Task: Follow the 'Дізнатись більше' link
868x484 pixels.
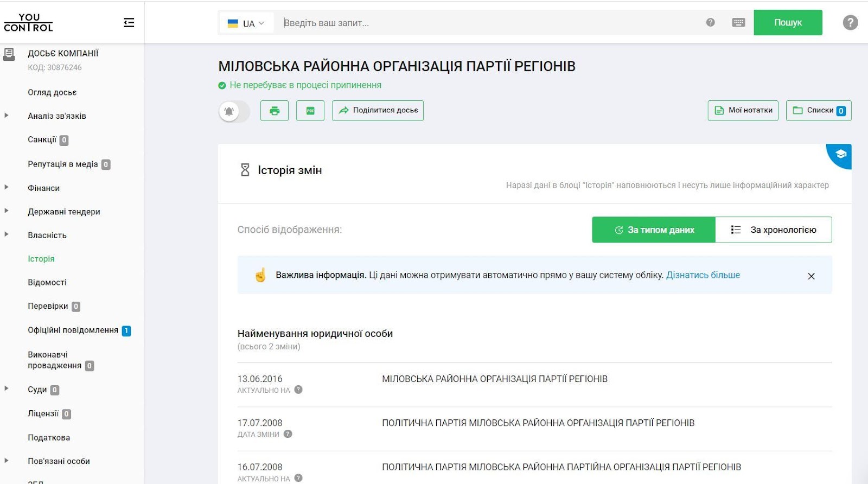Action: pos(703,275)
